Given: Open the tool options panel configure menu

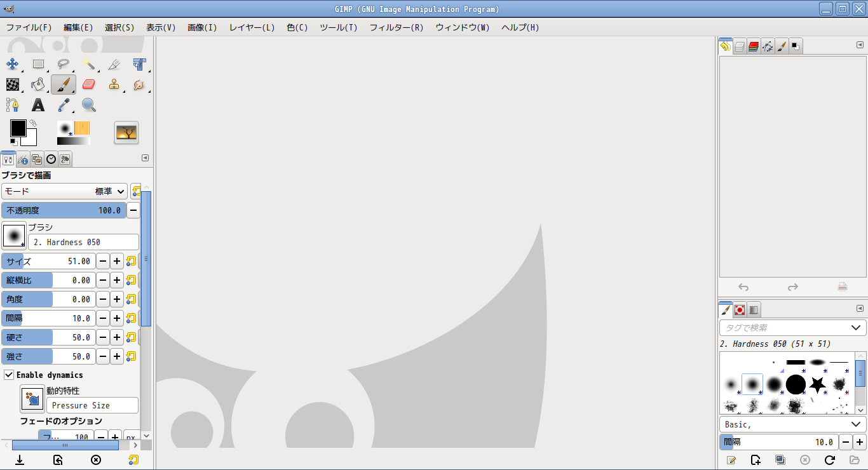Looking at the screenshot, I should pyautogui.click(x=145, y=158).
